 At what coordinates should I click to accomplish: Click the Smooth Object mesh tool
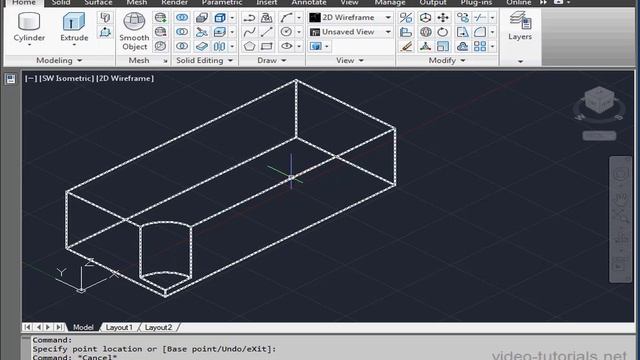tap(134, 31)
